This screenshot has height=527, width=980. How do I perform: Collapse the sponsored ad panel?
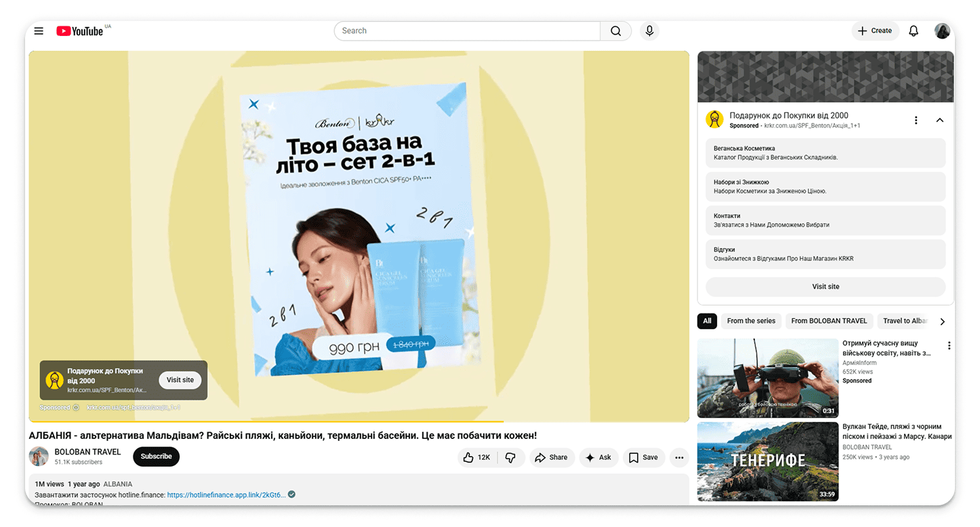click(x=939, y=121)
